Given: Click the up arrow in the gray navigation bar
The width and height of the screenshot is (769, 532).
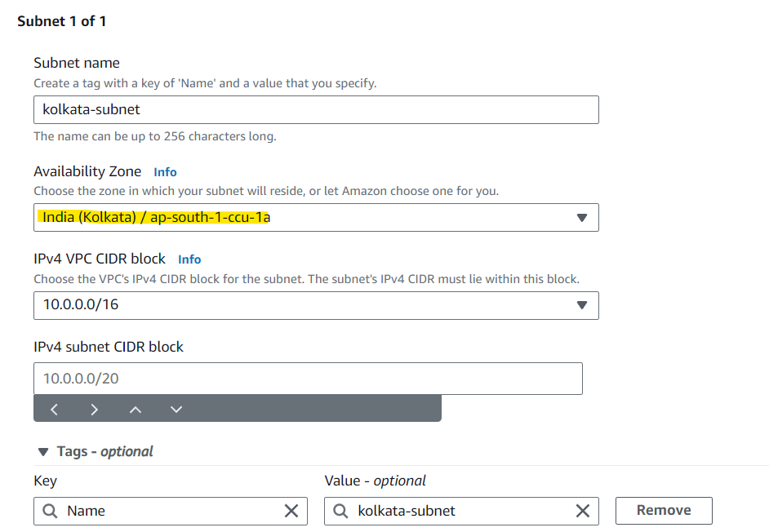Looking at the screenshot, I should tap(136, 409).
